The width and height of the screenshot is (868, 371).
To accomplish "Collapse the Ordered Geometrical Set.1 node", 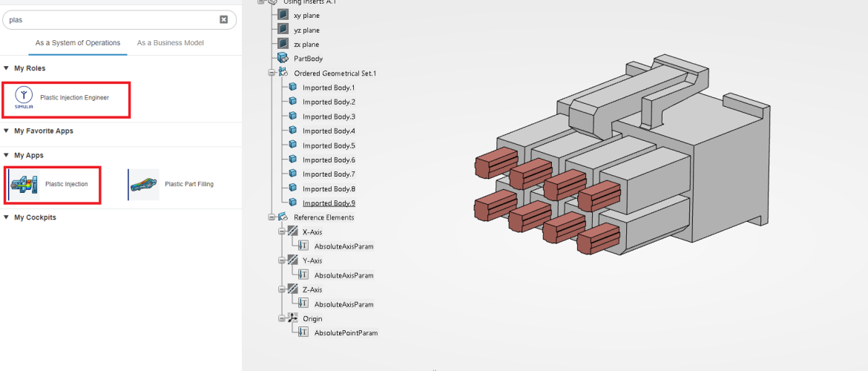I will click(272, 73).
